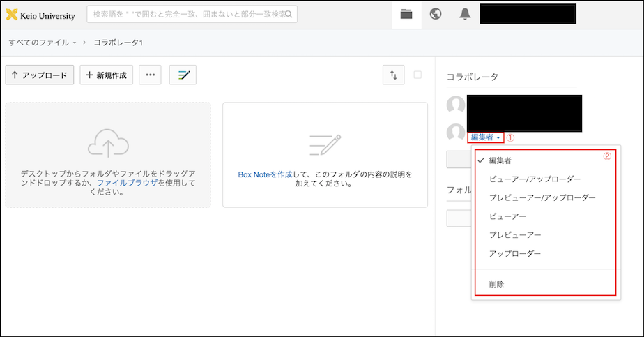Click the globe icon in header
The width and height of the screenshot is (644, 337).
[x=436, y=14]
